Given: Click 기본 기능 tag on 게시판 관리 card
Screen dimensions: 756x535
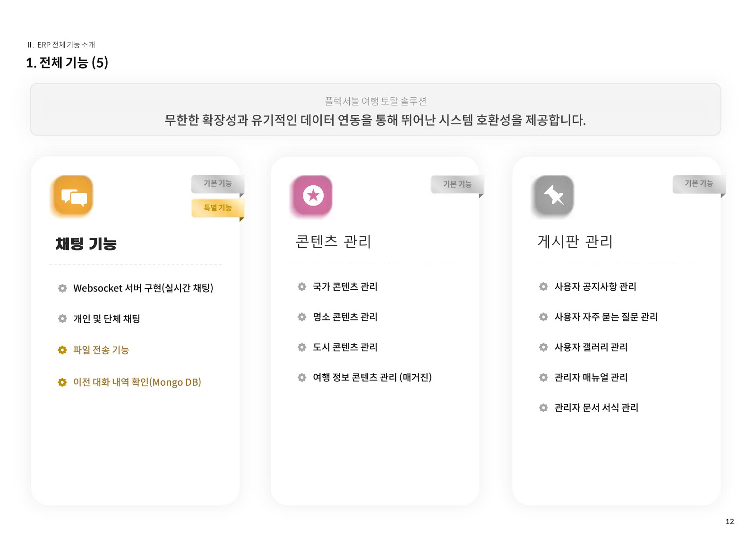Looking at the screenshot, I should tap(699, 184).
